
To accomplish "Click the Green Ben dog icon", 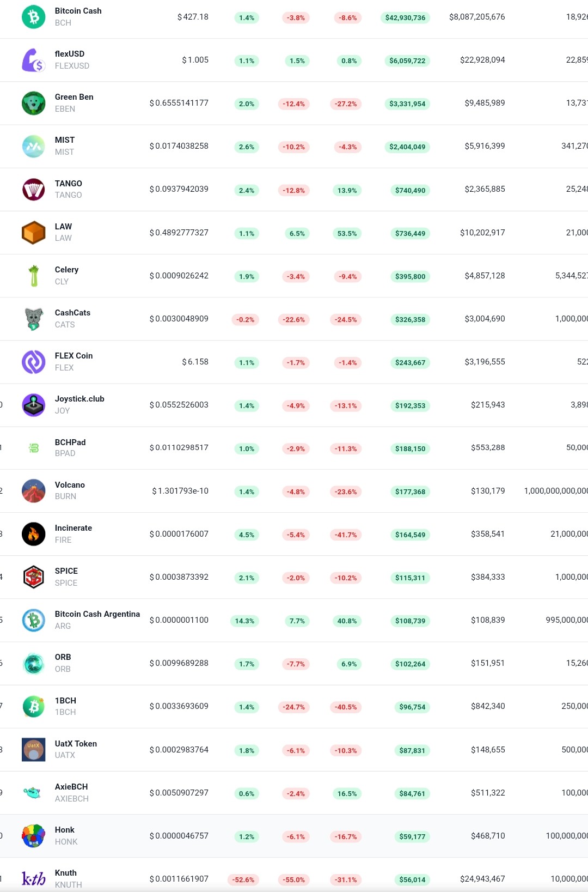I will click(x=34, y=103).
